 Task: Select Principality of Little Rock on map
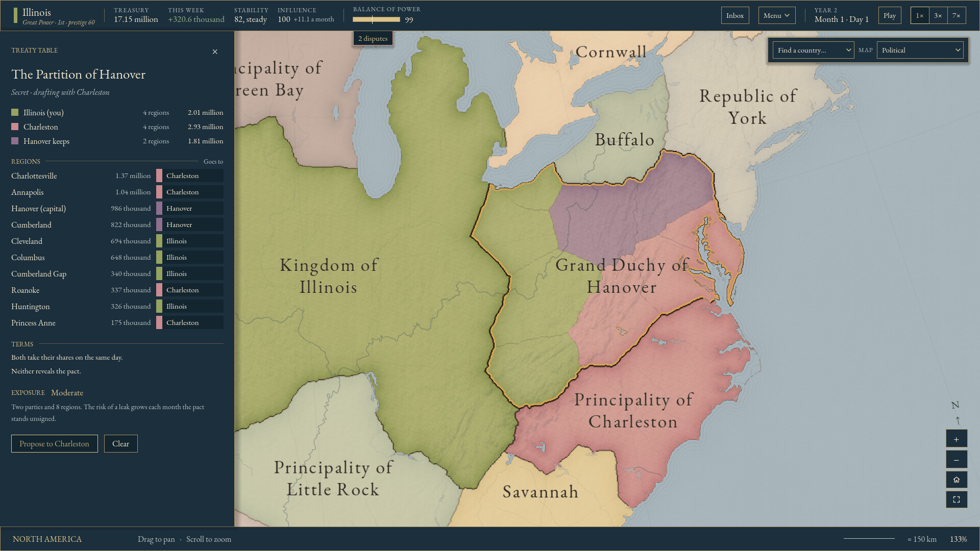pyautogui.click(x=333, y=478)
